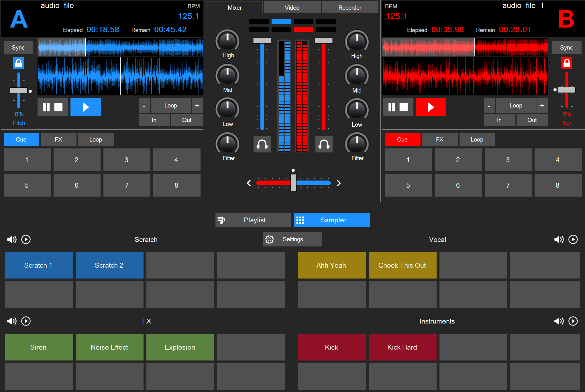
Task: Click deck B Filter knob
Action: click(x=357, y=144)
